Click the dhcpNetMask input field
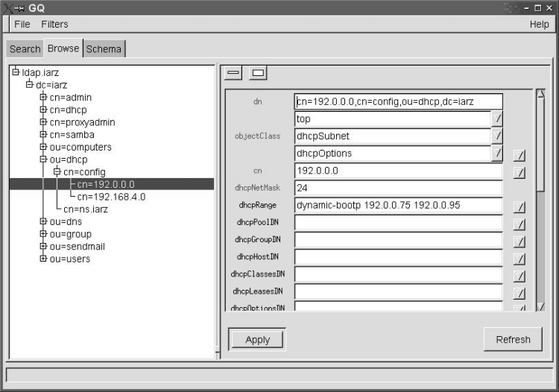The height and width of the screenshot is (392, 559). click(398, 189)
